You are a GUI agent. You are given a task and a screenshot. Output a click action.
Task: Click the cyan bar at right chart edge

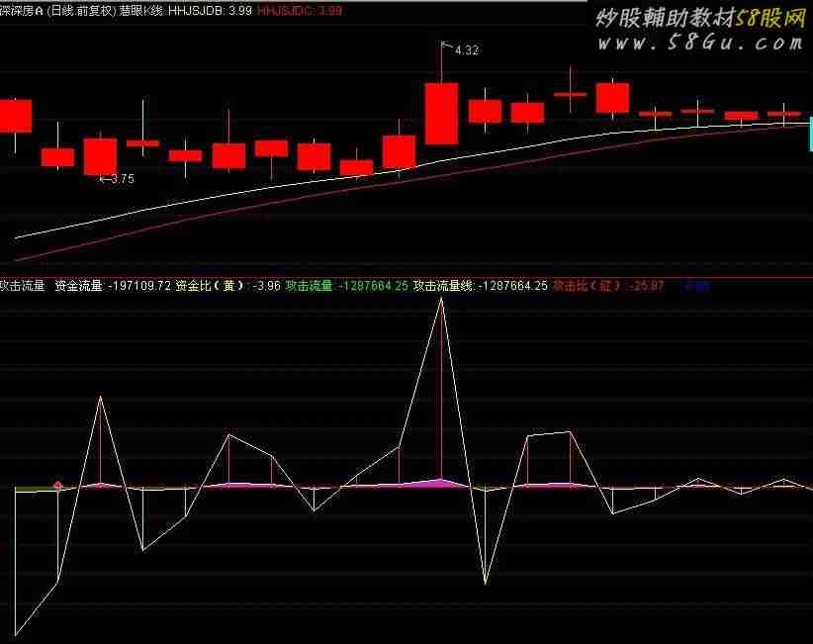[x=810, y=135]
